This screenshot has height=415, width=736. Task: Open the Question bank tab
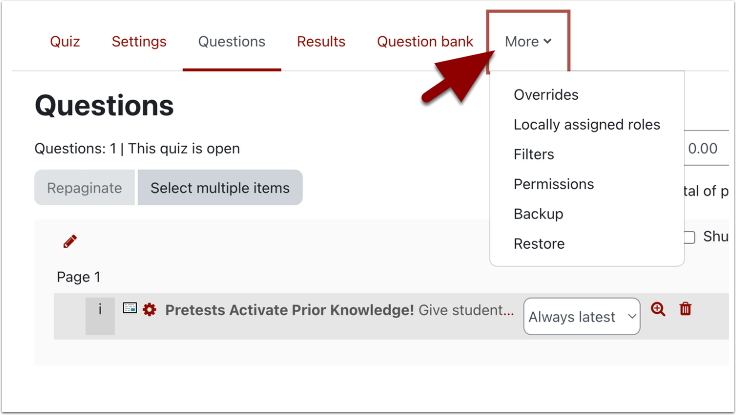coord(425,42)
